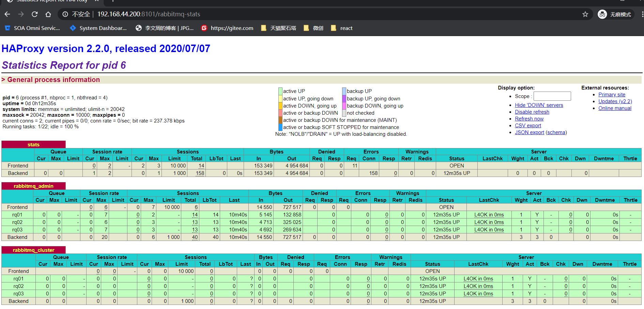
Task: Click the stats Backend status 12m35s UP
Action: 457,173
